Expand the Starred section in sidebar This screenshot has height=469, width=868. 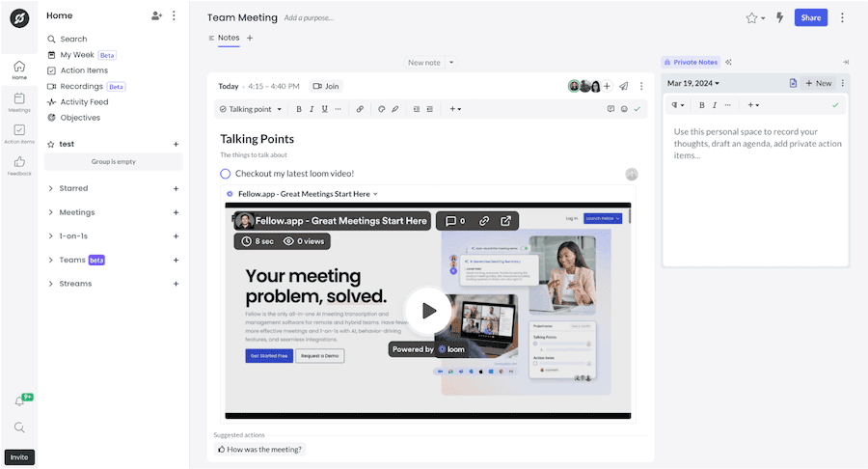coord(51,189)
